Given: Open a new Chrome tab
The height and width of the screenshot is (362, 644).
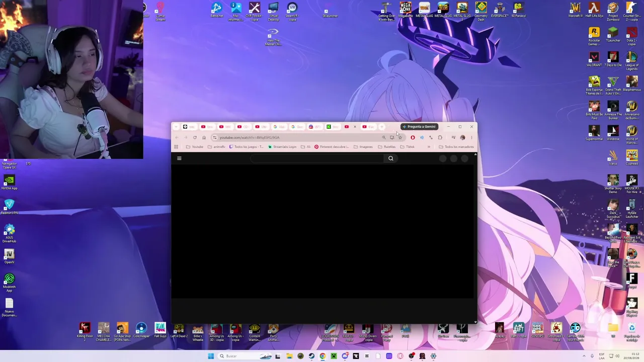Looking at the screenshot, I should tap(382, 127).
